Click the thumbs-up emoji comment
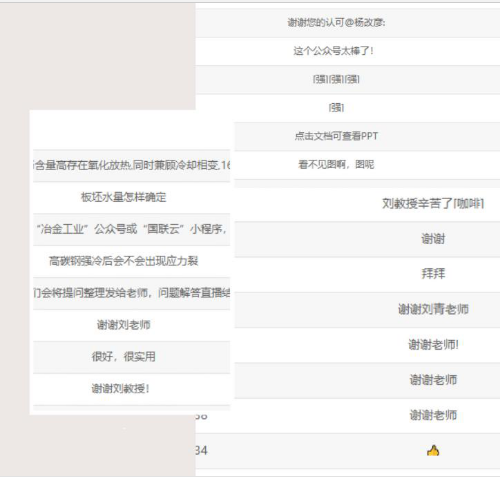 pyautogui.click(x=433, y=451)
